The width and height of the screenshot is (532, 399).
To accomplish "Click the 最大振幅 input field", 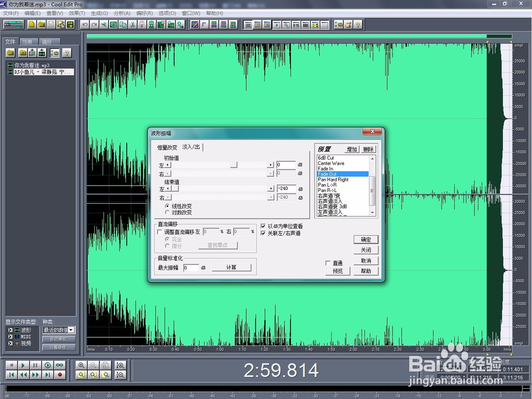I will [191, 268].
